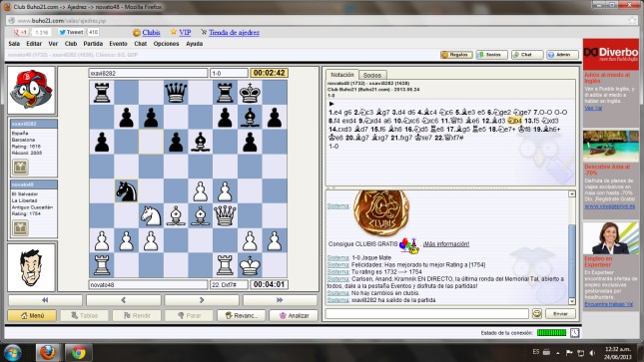Click the novato48 player badge icon
Screen dimensions: 644x362
20,227
